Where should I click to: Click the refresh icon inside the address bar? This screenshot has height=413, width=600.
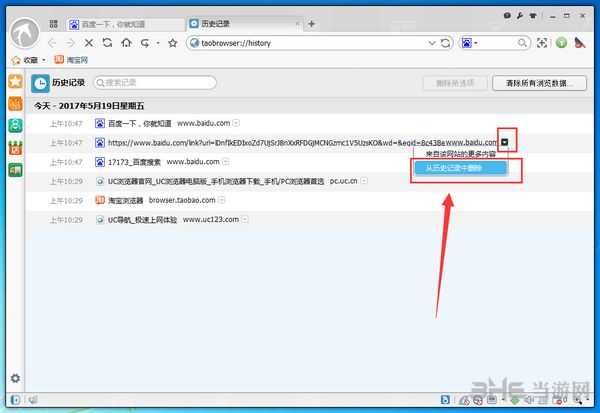point(445,43)
